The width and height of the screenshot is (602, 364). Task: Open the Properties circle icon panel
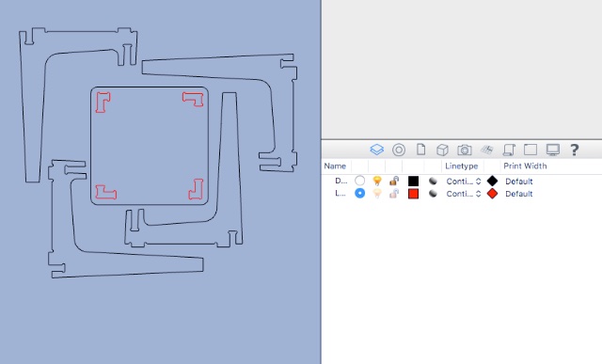[399, 150]
